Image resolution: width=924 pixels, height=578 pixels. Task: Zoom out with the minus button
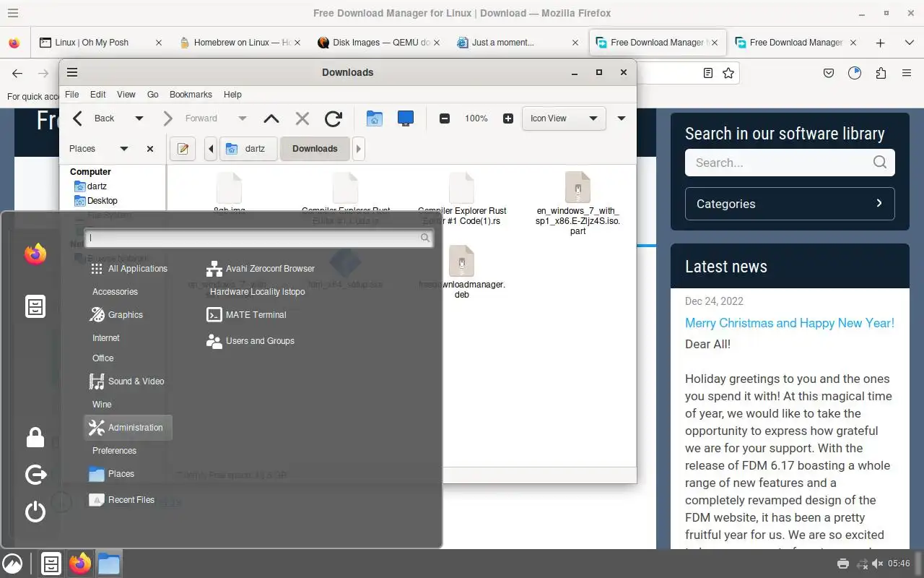coord(445,118)
